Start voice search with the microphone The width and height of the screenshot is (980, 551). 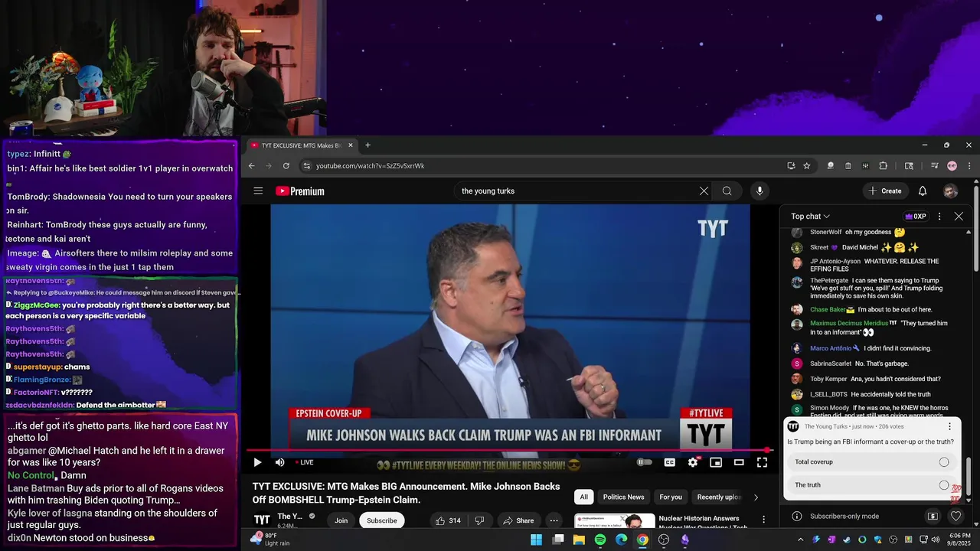[x=759, y=191]
